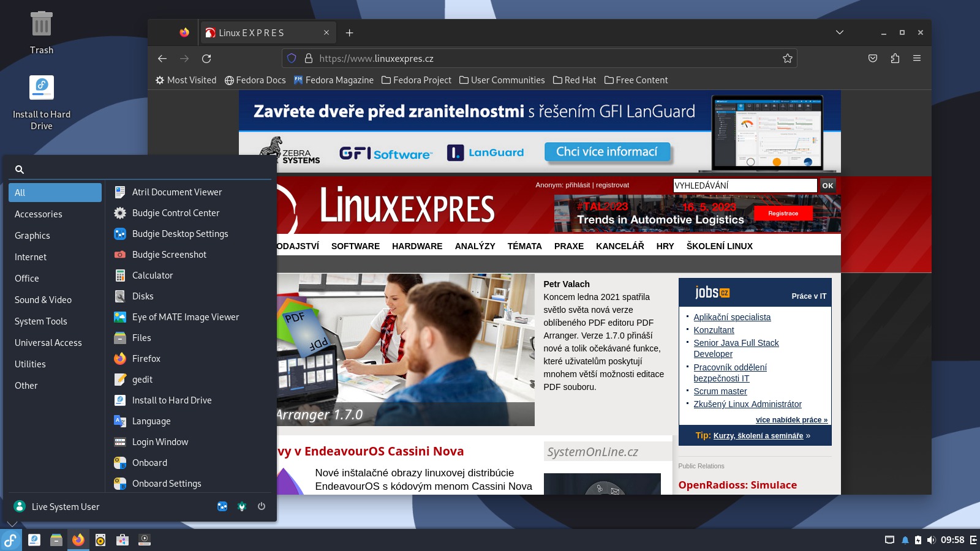980x551 pixels.
Task: Click the OK search button
Action: [x=827, y=186]
